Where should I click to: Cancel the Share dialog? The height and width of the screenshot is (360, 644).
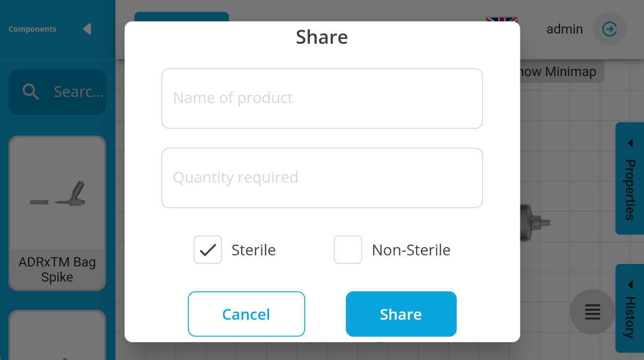coord(246,314)
